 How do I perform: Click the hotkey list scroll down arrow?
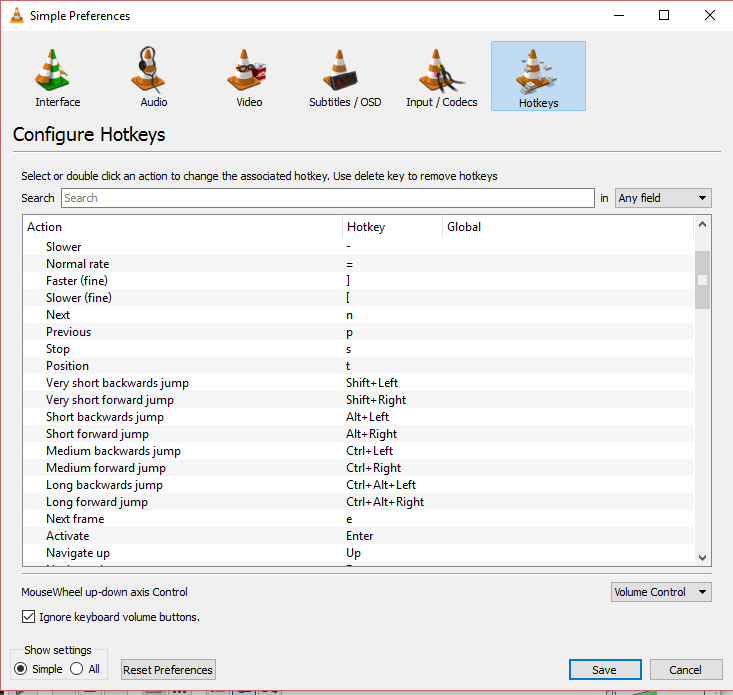pyautogui.click(x=702, y=557)
